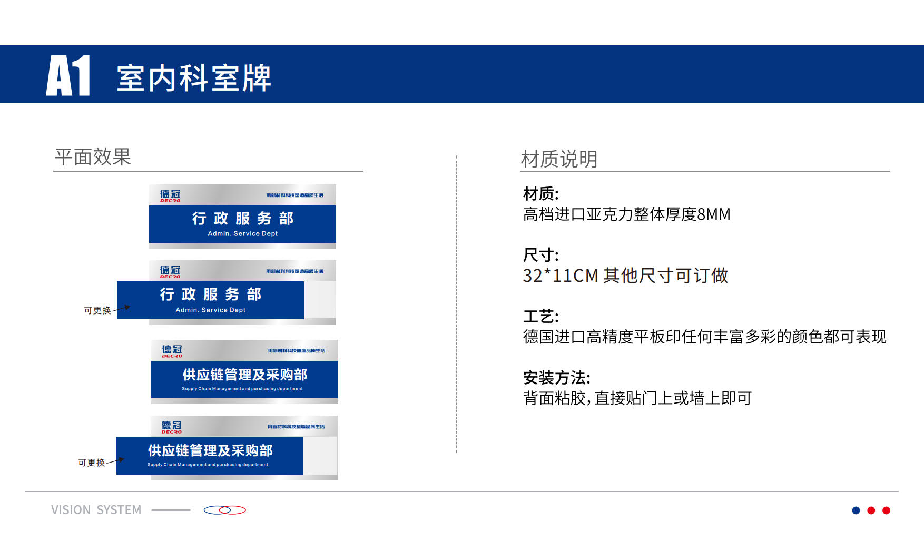Click the 工艺: bold label
The width and height of the screenshot is (924, 560).
(540, 317)
